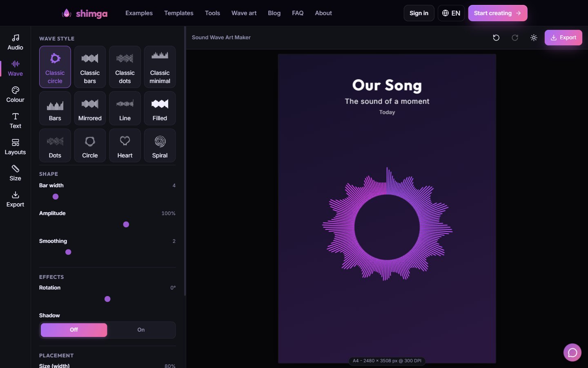Open the Size sidebar panel
Screen dimensions: 588x368
[x=15, y=173]
